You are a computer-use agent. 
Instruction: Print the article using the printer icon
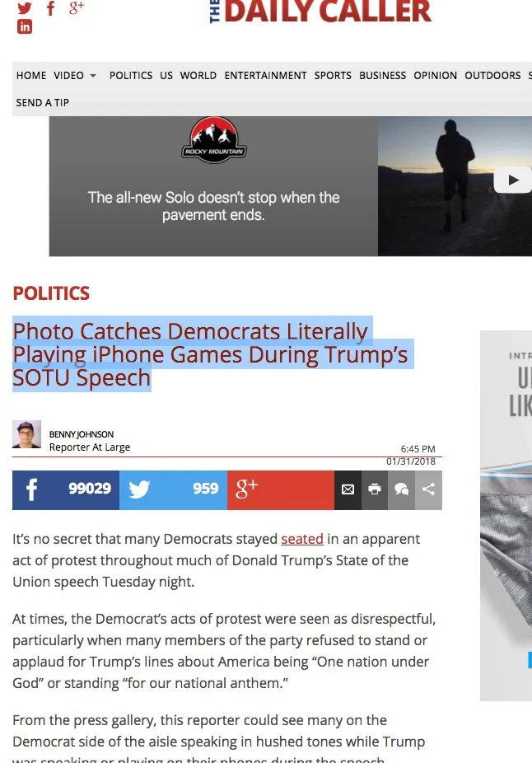(375, 489)
